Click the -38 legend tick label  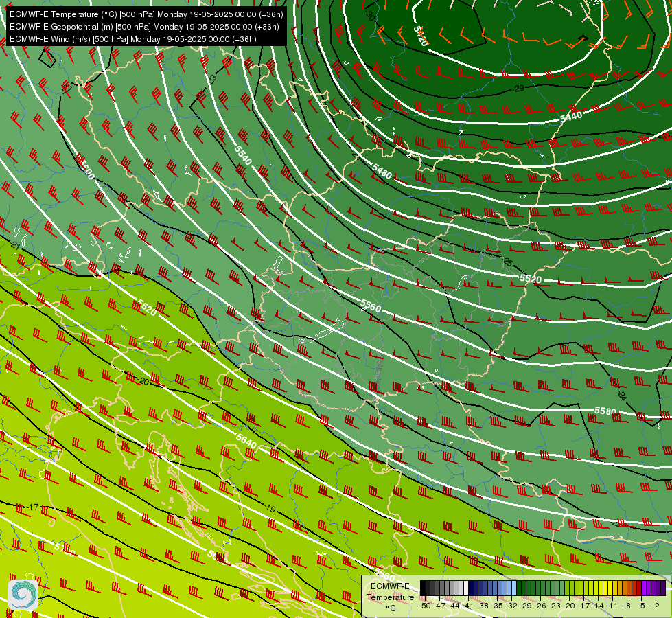(x=483, y=606)
